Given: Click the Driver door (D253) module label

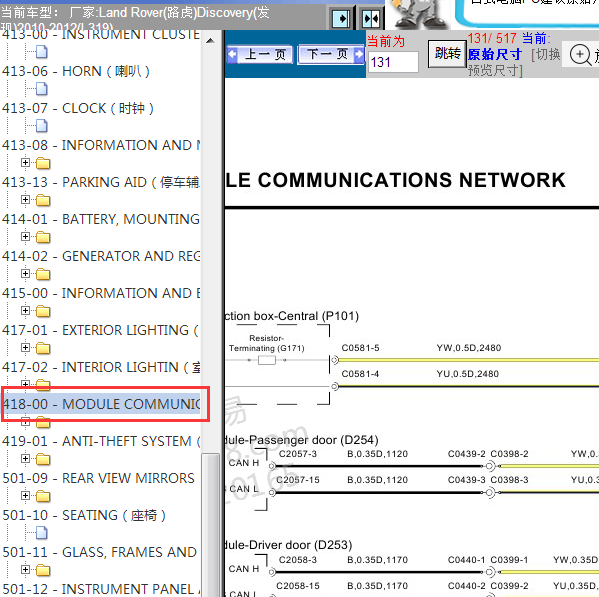Looking at the screenshot, I should [x=288, y=545].
